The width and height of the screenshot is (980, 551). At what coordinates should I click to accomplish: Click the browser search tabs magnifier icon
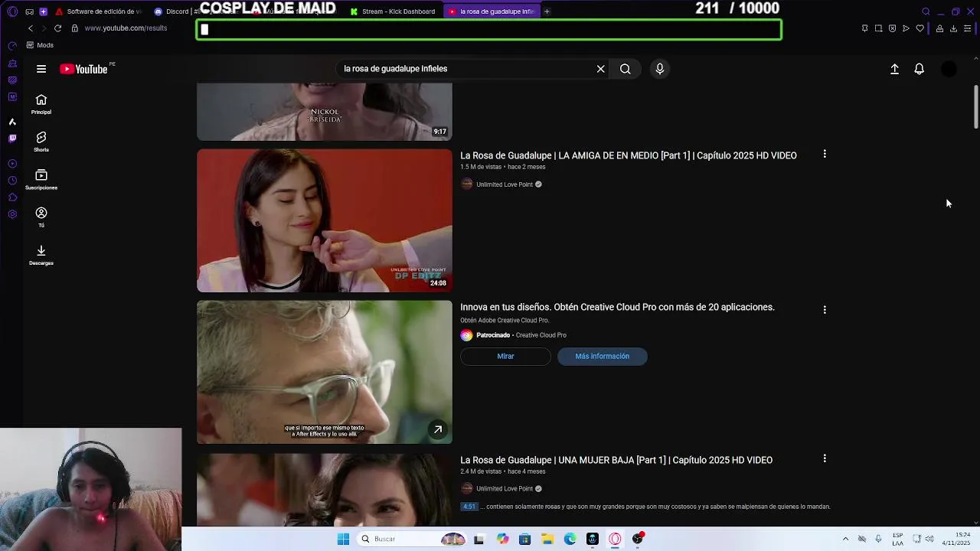926,11
